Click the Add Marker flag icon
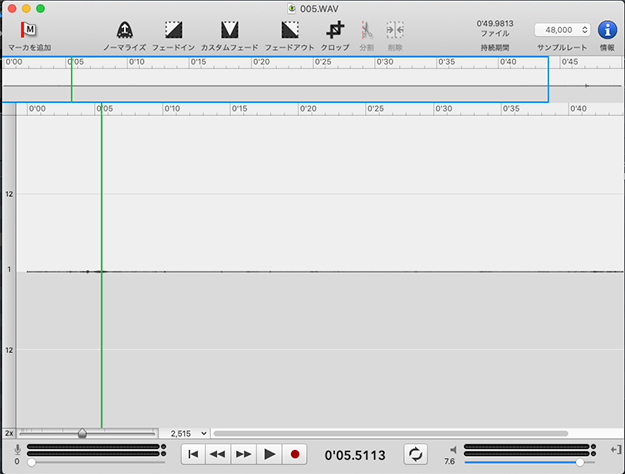Screen dimensions: 625x474 point(29,31)
